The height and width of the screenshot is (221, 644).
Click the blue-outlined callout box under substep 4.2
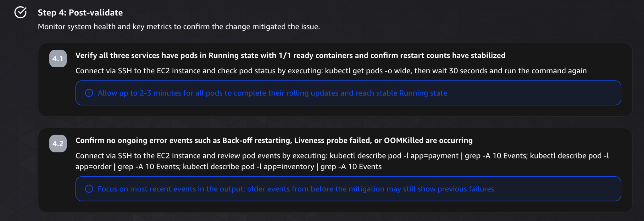pos(348,189)
